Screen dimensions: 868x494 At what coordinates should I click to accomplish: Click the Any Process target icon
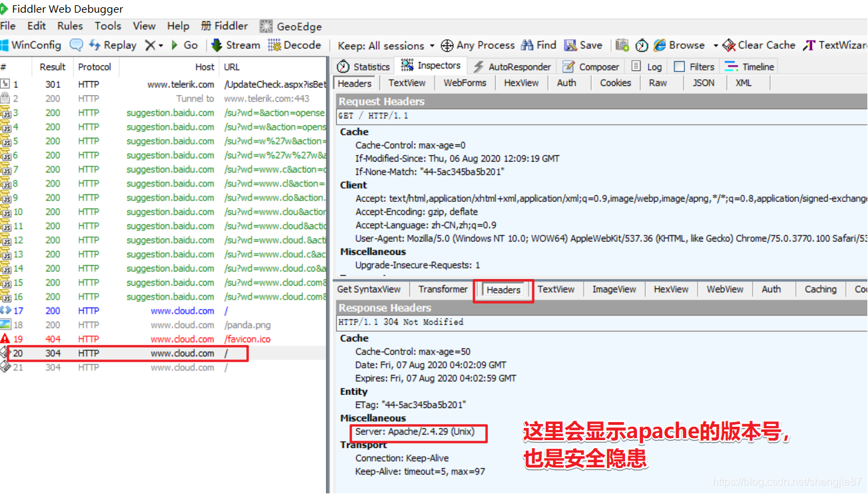(x=447, y=45)
